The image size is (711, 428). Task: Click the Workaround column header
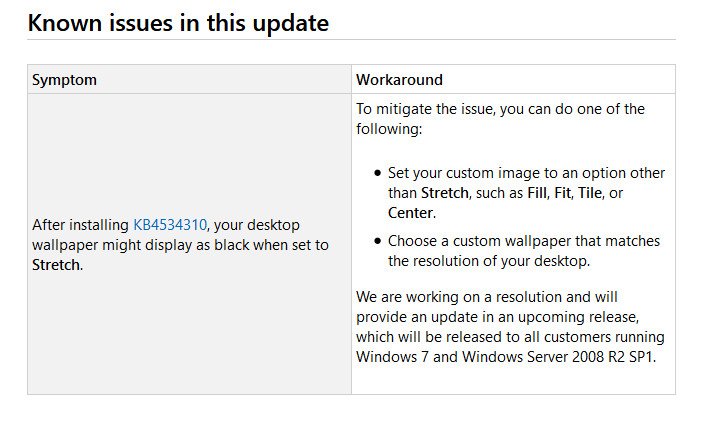pyautogui.click(x=399, y=80)
